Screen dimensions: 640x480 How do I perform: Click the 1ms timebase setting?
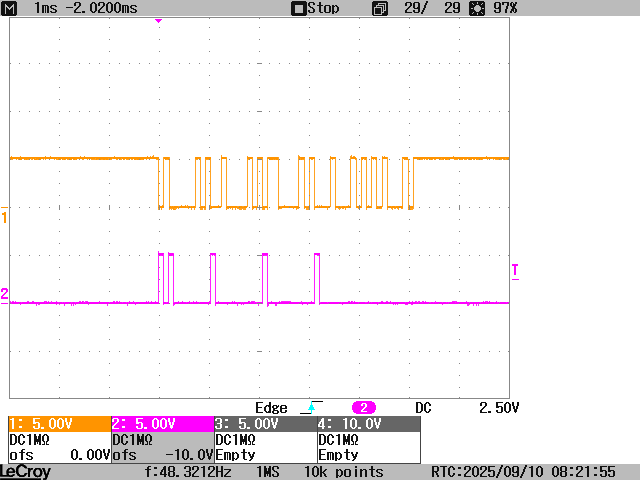(x=46, y=8)
